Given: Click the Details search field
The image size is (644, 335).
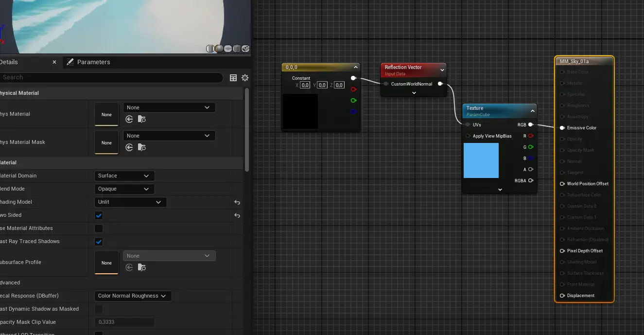Looking at the screenshot, I should [x=112, y=77].
